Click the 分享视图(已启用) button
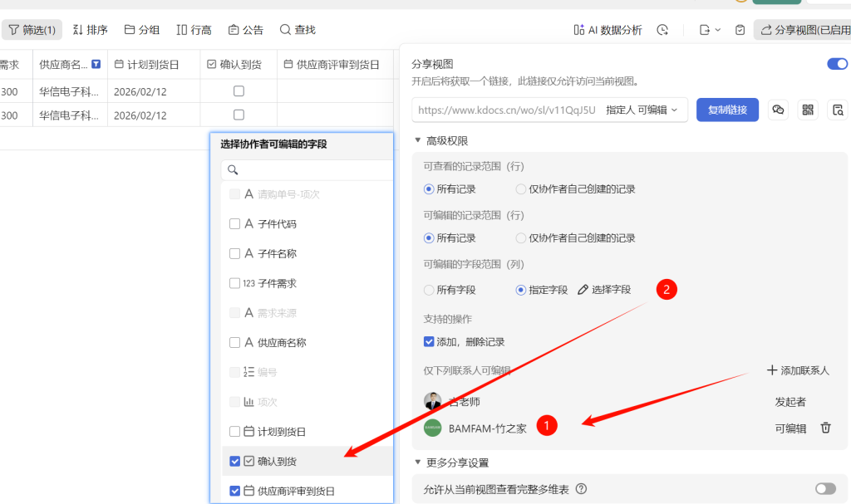 (804, 30)
